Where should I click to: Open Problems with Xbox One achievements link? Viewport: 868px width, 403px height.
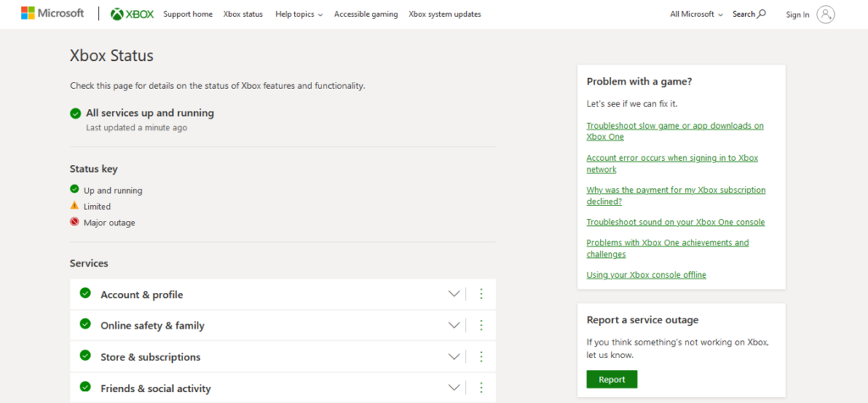pos(668,248)
